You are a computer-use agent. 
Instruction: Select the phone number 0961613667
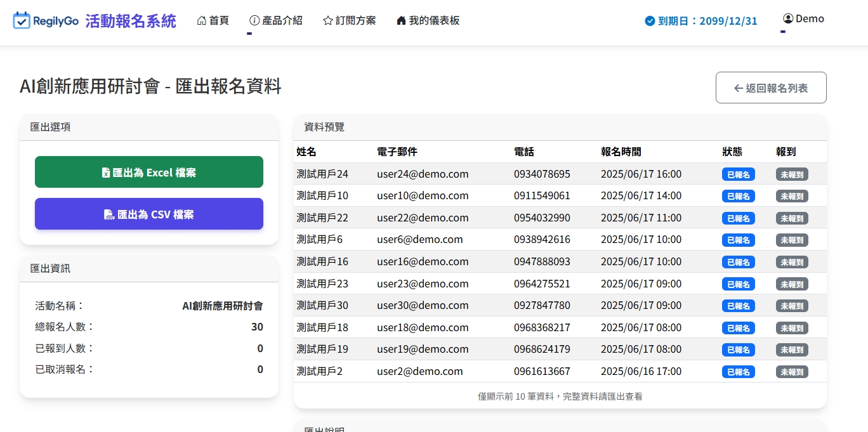pyautogui.click(x=542, y=371)
